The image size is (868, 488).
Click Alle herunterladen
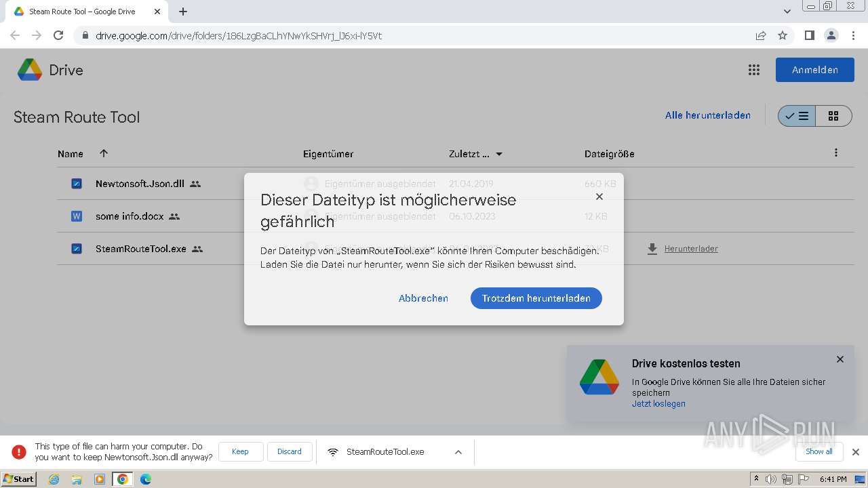pyautogui.click(x=708, y=115)
